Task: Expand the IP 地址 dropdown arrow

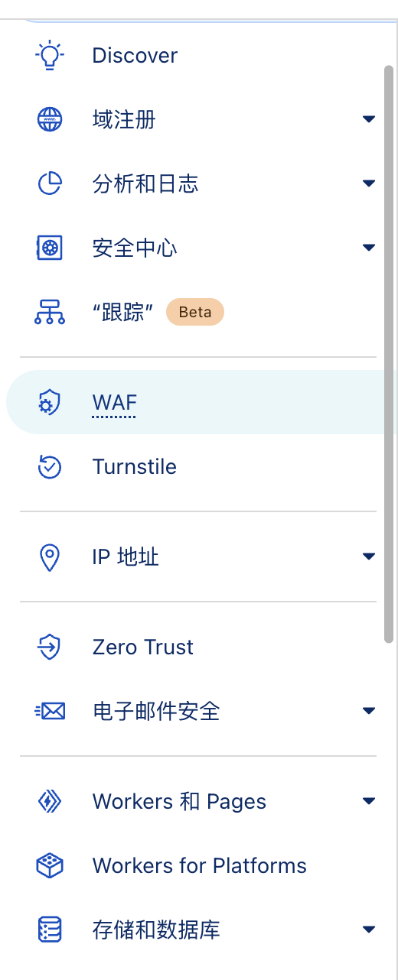Action: [x=369, y=557]
